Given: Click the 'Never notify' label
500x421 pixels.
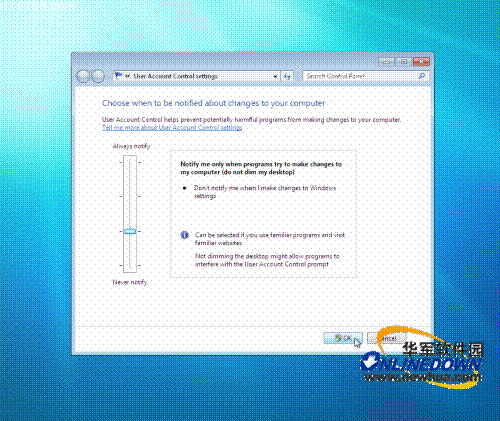Looking at the screenshot, I should [130, 282].
